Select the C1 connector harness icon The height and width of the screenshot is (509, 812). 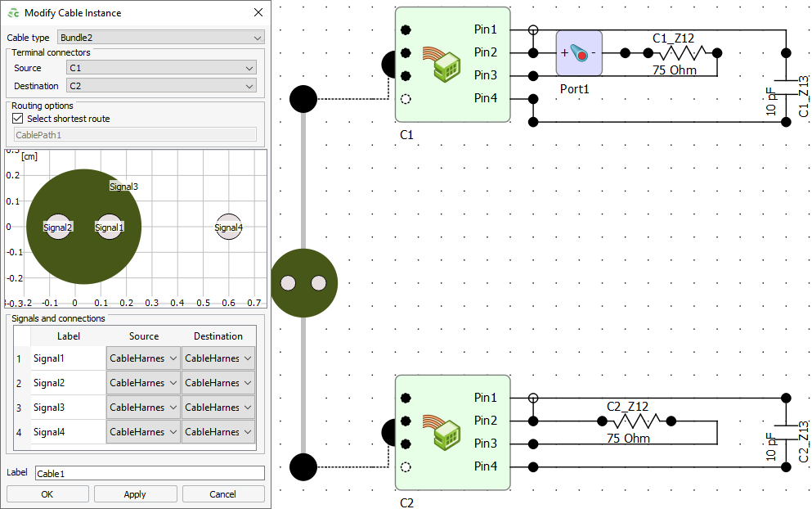coord(441,64)
